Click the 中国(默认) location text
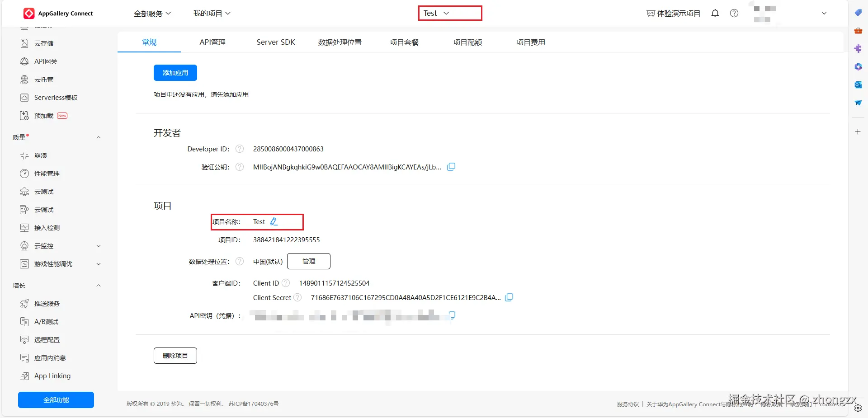This screenshot has height=418, width=868. 268,261
